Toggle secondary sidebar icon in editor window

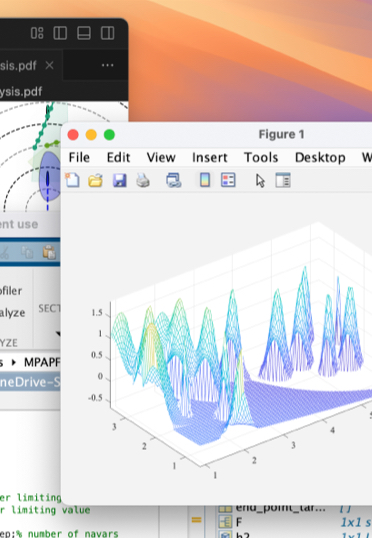pyautogui.click(x=107, y=33)
